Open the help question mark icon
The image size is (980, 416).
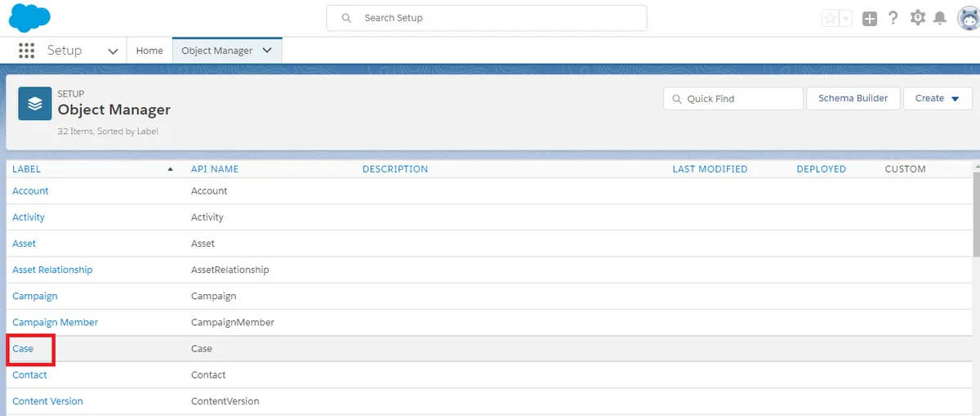[893, 18]
